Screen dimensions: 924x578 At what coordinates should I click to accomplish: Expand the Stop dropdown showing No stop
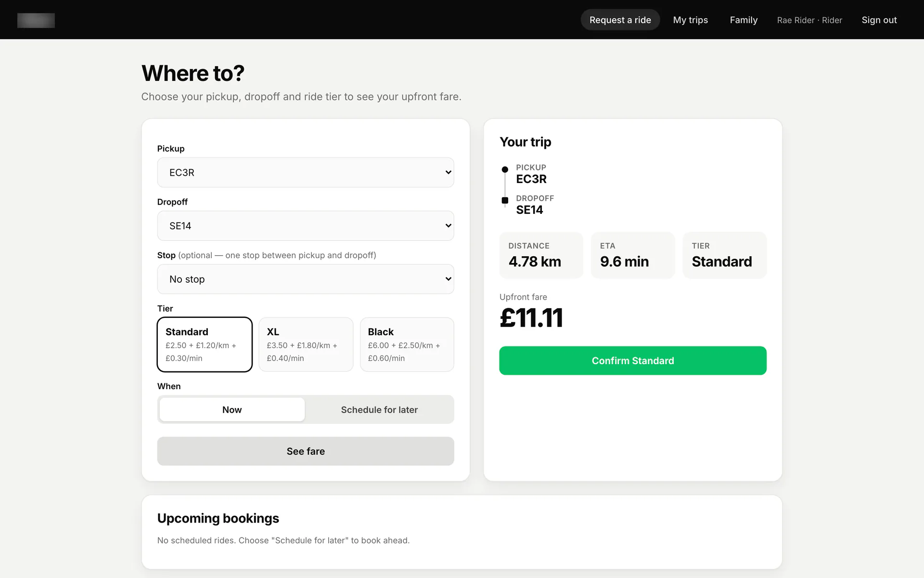click(306, 279)
